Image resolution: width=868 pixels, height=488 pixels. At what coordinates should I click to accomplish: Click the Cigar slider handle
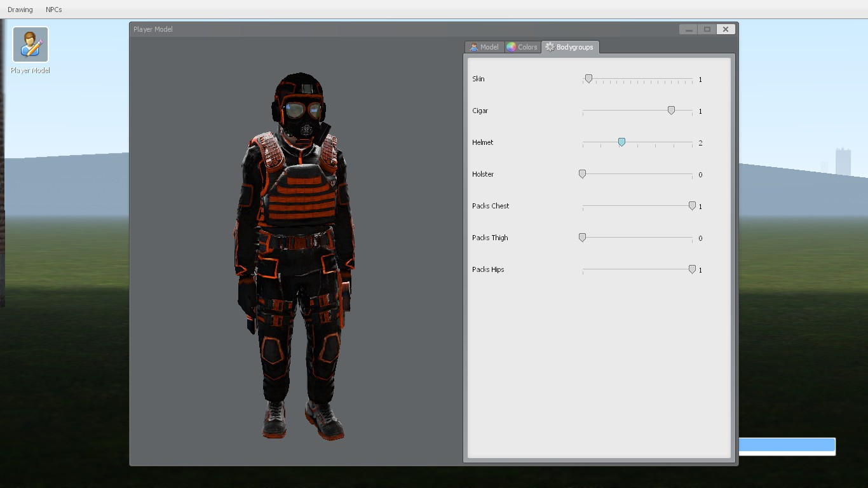[x=671, y=110]
